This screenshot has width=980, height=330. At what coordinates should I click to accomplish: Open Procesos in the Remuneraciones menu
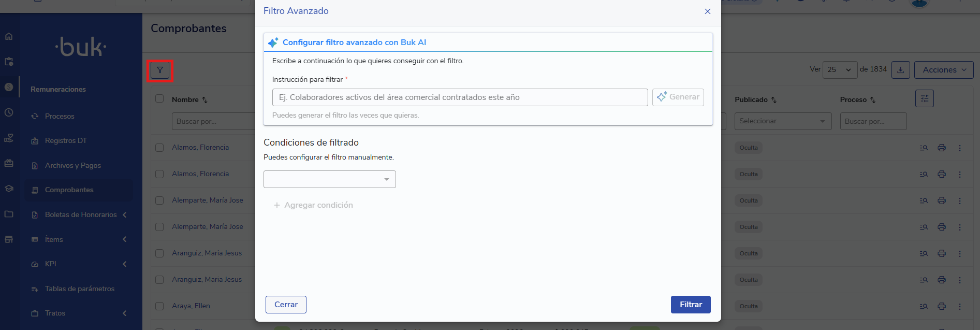[x=60, y=116]
